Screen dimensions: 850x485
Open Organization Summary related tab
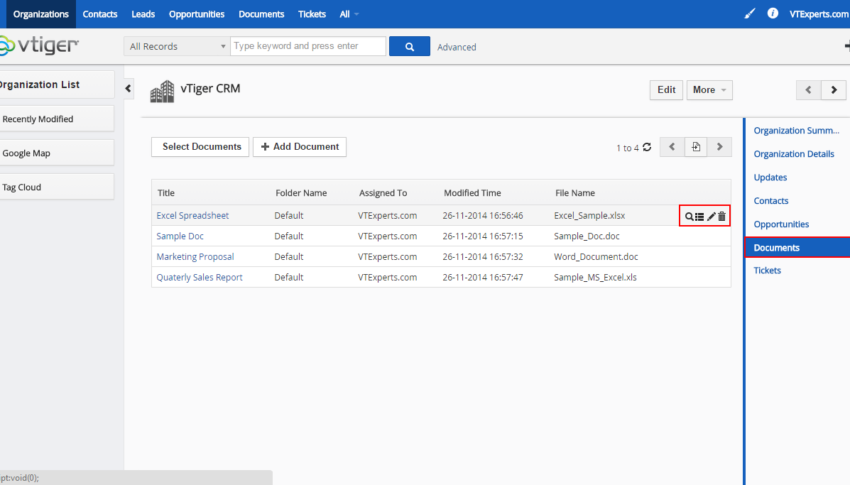(x=796, y=131)
